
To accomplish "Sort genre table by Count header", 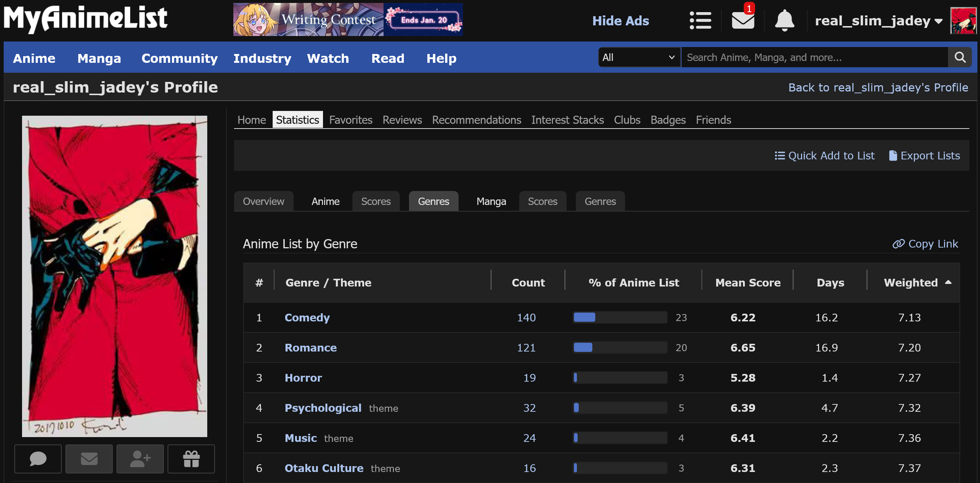I will [x=528, y=282].
